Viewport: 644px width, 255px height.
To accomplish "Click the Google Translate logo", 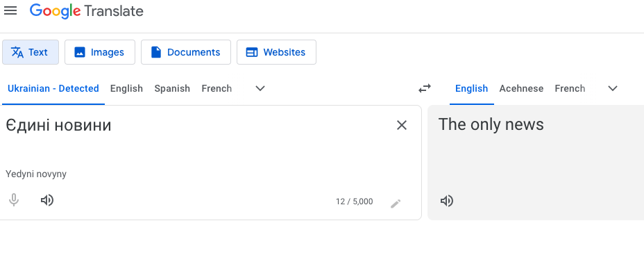I will [x=87, y=11].
